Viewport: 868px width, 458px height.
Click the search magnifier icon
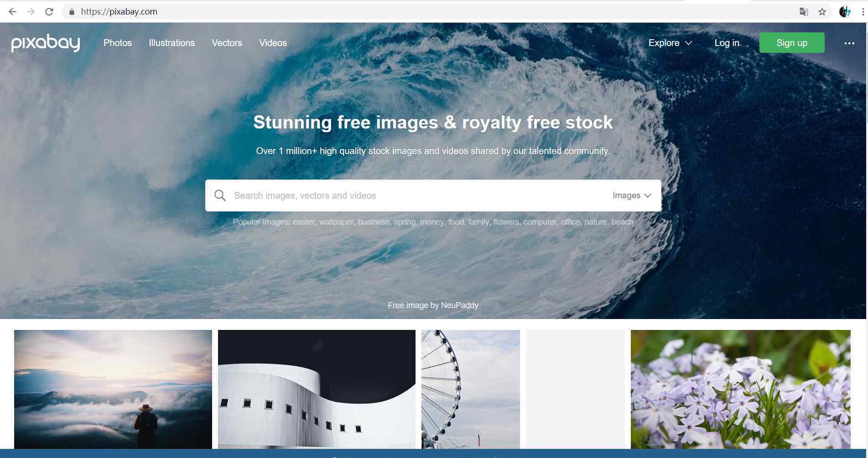[220, 196]
